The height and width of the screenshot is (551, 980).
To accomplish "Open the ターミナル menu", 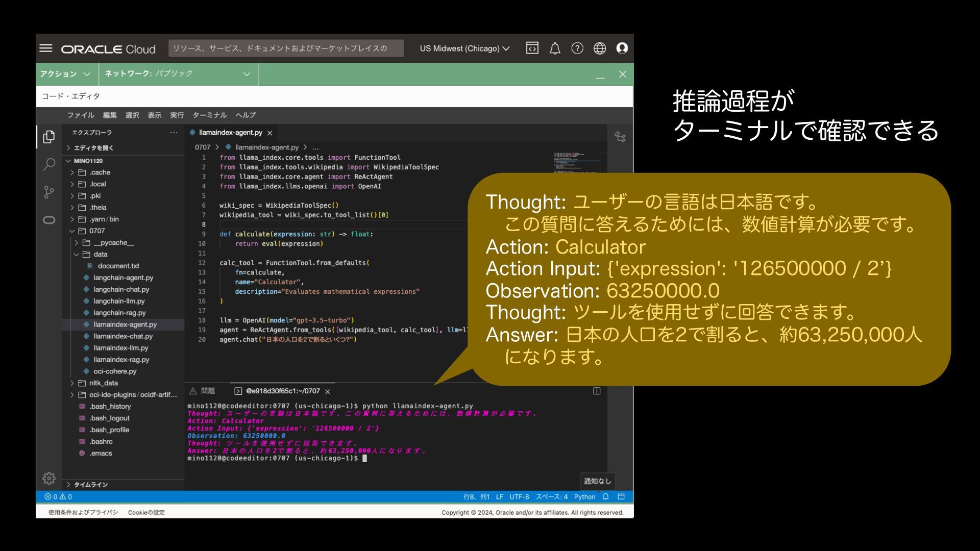I will (x=209, y=115).
